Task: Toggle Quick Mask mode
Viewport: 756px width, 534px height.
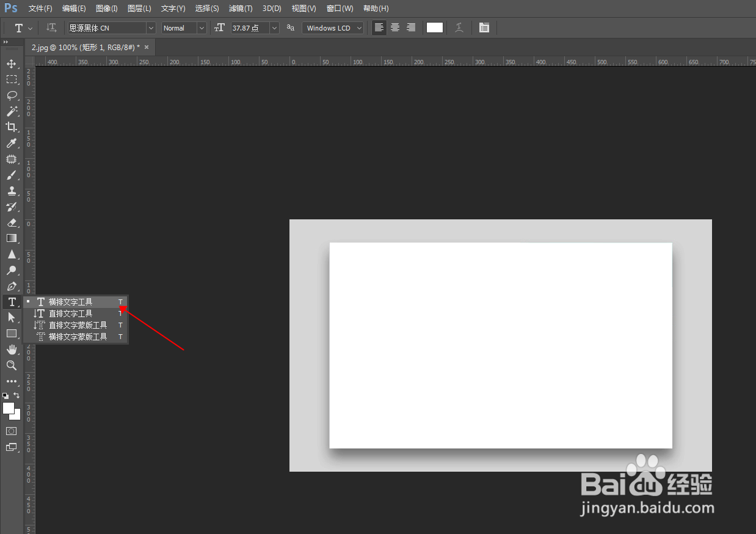Action: point(12,431)
